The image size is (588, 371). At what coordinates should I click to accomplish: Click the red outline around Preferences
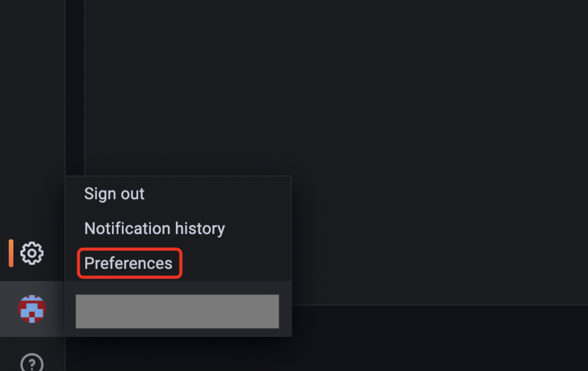78,263
